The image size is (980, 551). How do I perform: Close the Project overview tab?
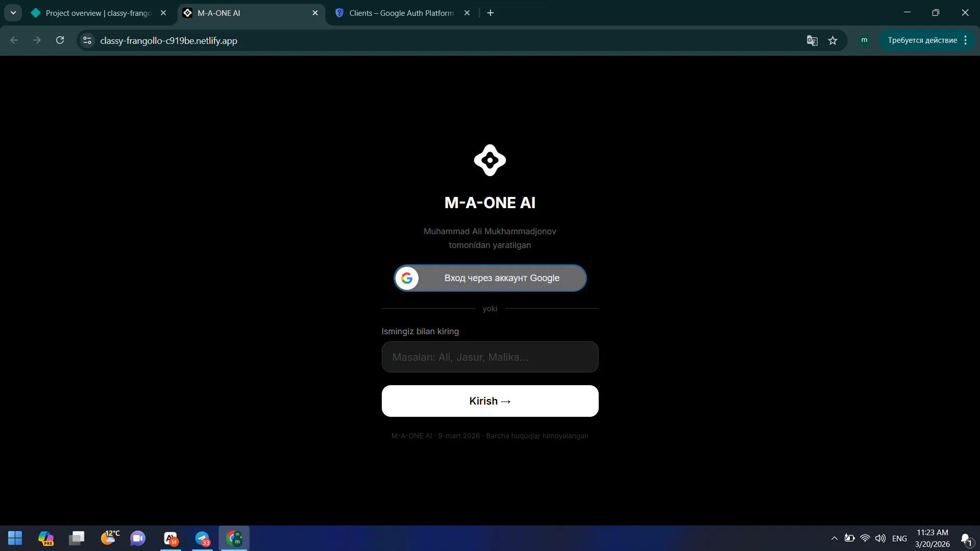[x=163, y=13]
